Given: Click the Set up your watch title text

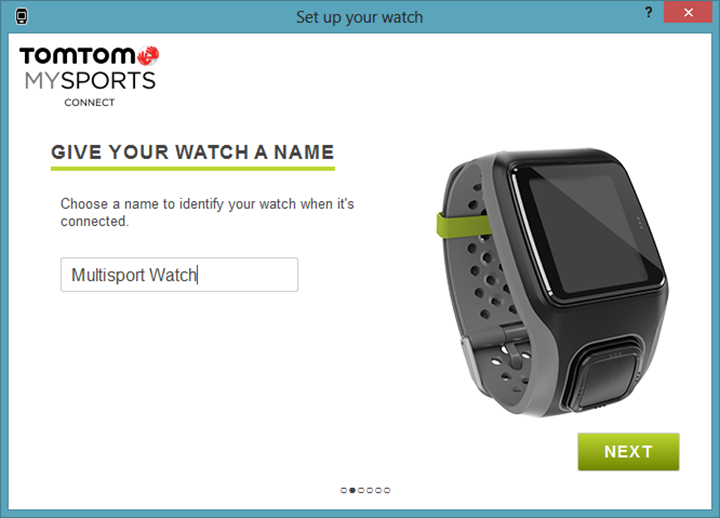Looking at the screenshot, I should pyautogui.click(x=360, y=17).
